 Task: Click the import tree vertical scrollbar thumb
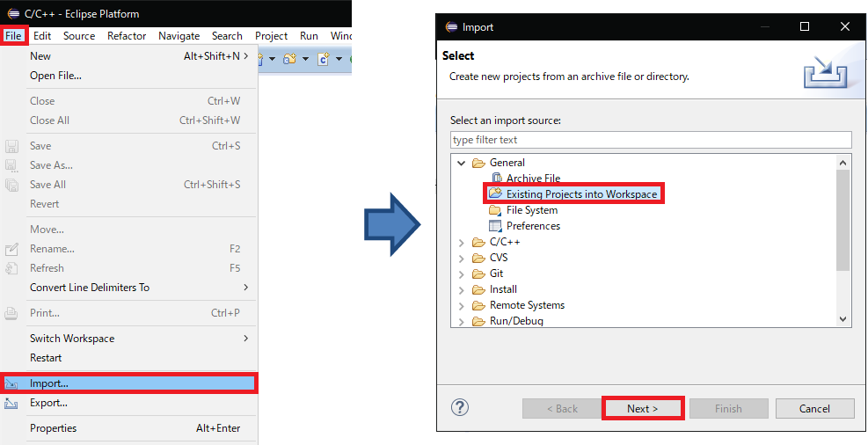pyautogui.click(x=842, y=220)
